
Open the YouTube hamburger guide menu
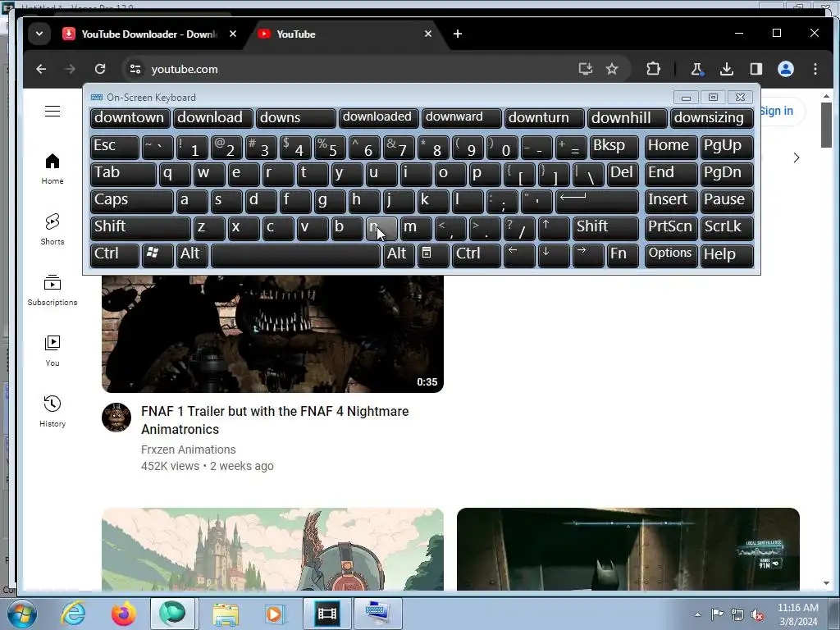[52, 111]
